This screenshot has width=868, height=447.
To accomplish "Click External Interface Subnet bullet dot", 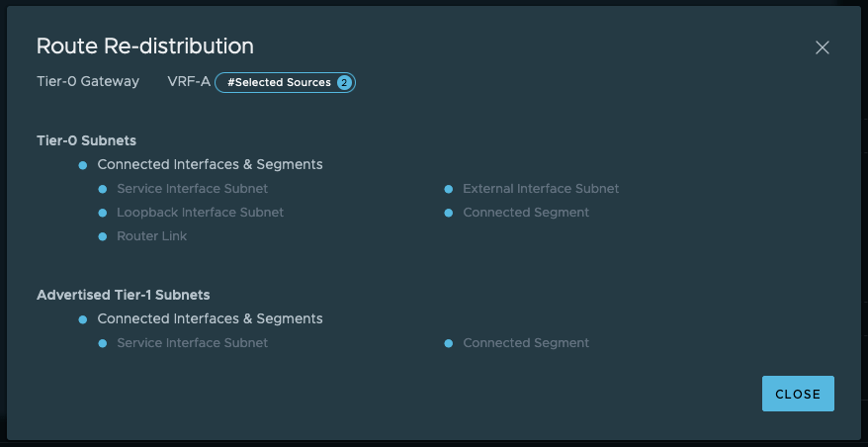I will pos(449,189).
